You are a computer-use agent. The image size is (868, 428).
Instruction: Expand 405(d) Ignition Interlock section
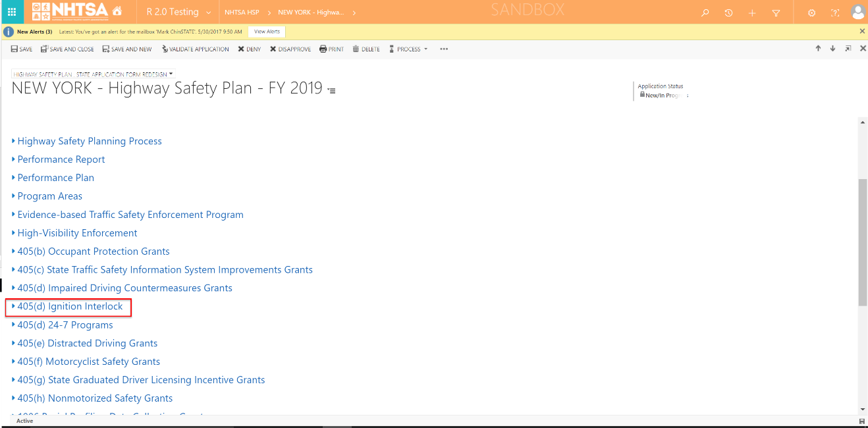click(67, 307)
